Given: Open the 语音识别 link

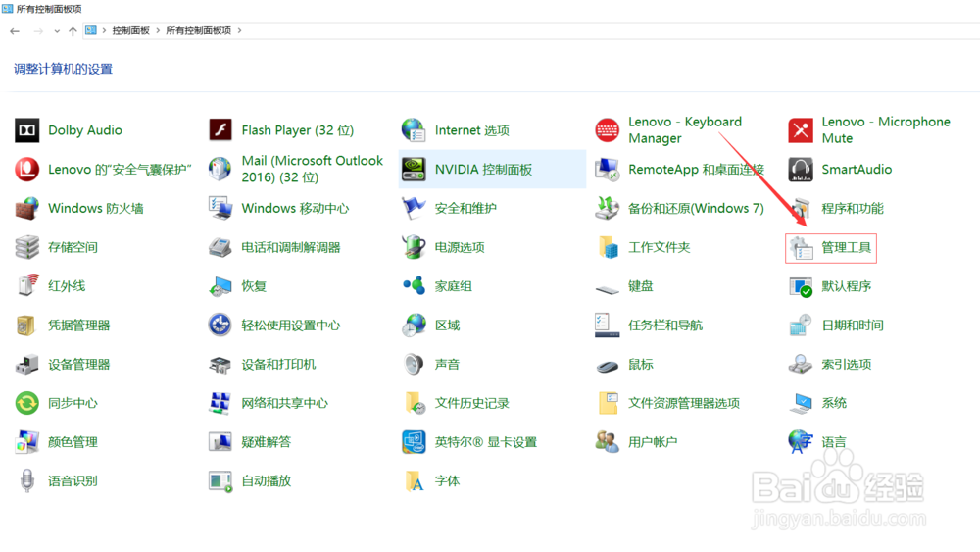Looking at the screenshot, I should [73, 481].
